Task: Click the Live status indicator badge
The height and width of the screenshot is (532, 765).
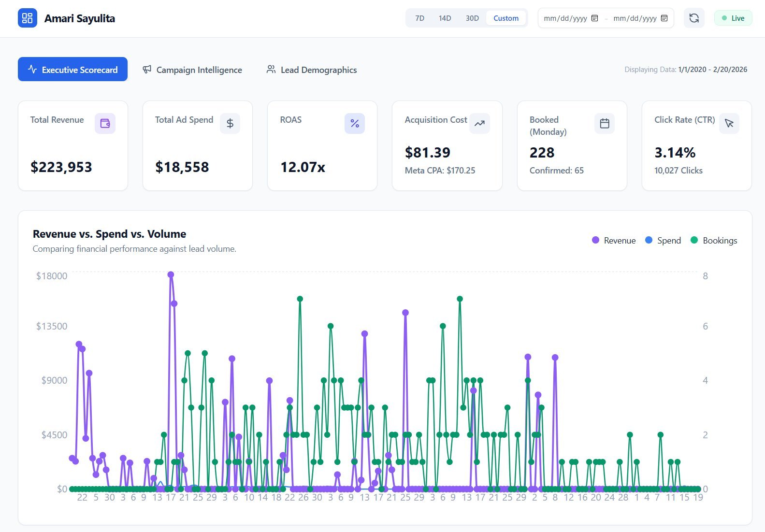Action: pos(733,18)
